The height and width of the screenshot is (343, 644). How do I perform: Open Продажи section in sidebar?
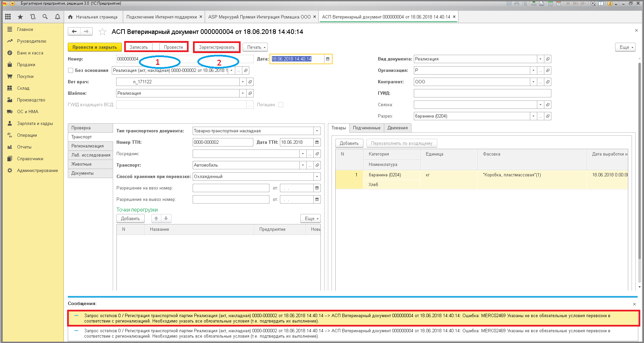click(x=26, y=65)
